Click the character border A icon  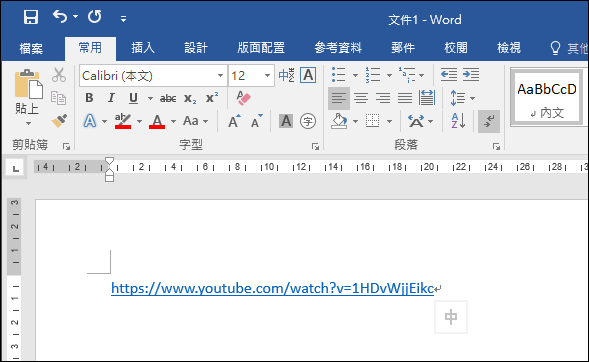(x=308, y=75)
